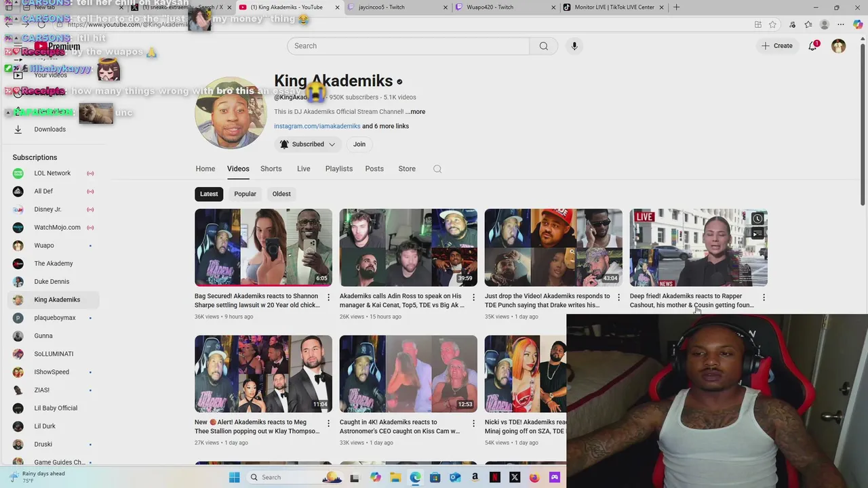Viewport: 868px width, 488px height.
Task: Open Duke Dennis subscription
Action: [x=52, y=282]
